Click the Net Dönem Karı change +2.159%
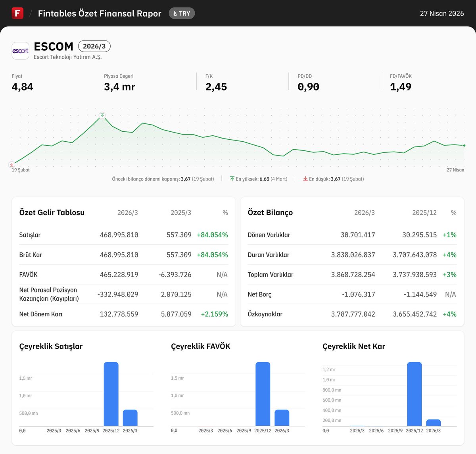Screen dimensions: 476x454 [x=215, y=314]
